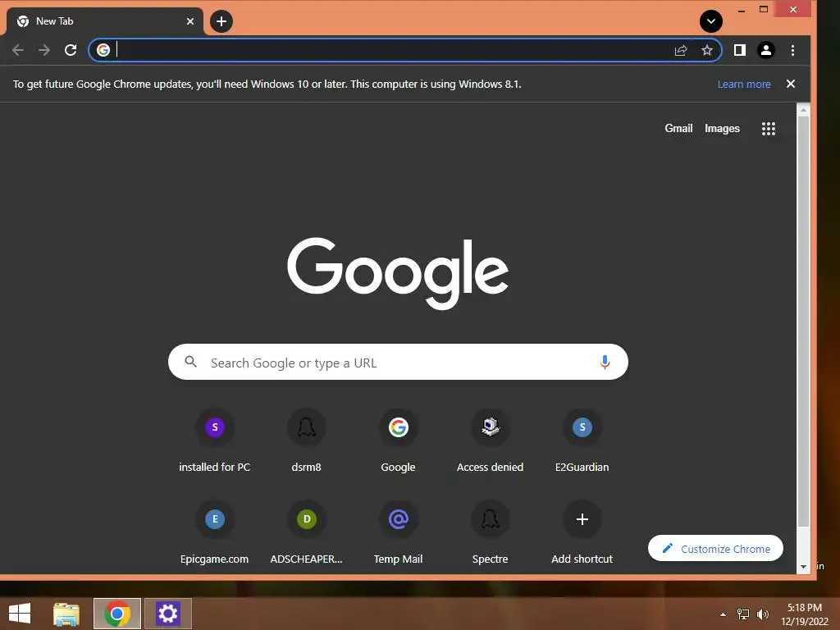Open the Windows Start button
The image size is (840, 630).
(x=20, y=614)
